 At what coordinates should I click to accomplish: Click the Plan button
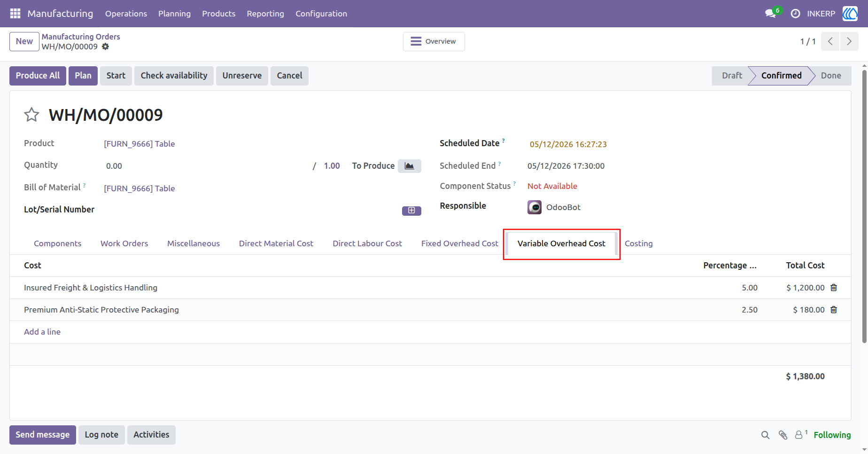(83, 76)
